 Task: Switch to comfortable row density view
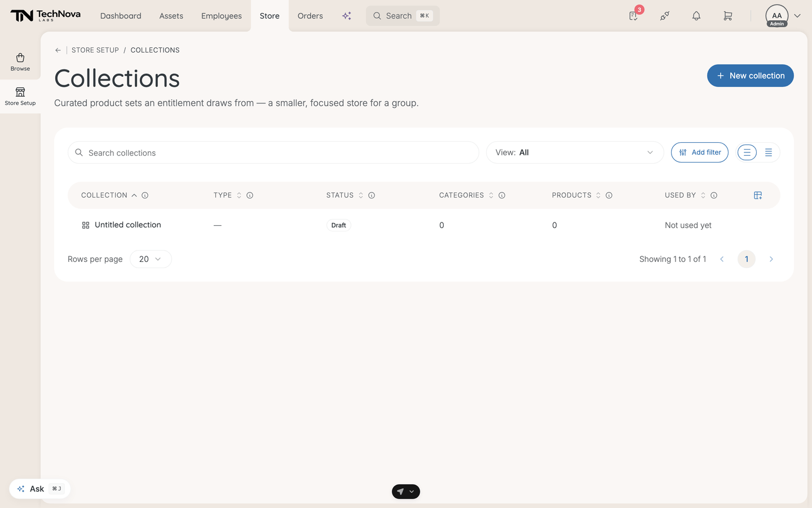click(747, 152)
